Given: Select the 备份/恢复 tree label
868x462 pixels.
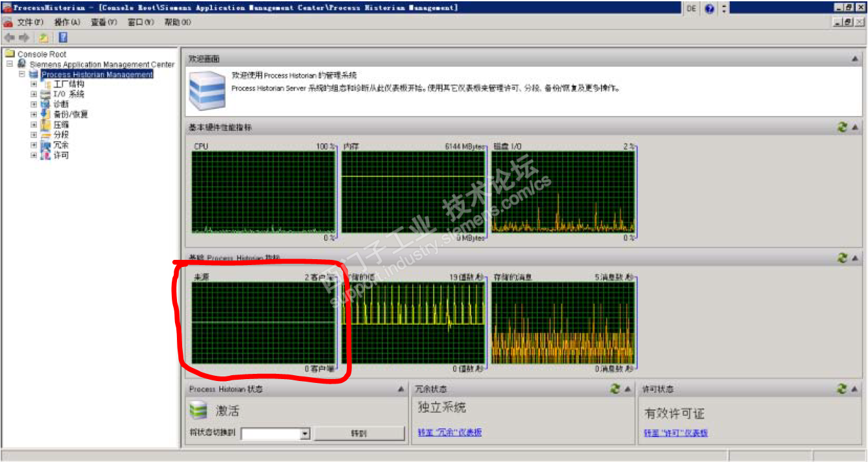Looking at the screenshot, I should pyautogui.click(x=70, y=114).
